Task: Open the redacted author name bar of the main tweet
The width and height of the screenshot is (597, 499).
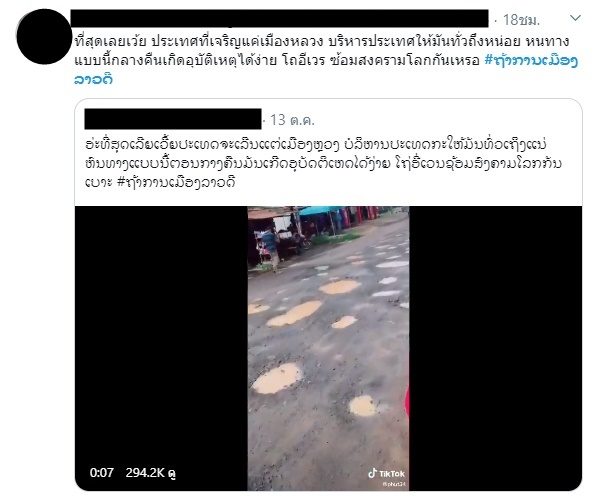Action: (279, 19)
